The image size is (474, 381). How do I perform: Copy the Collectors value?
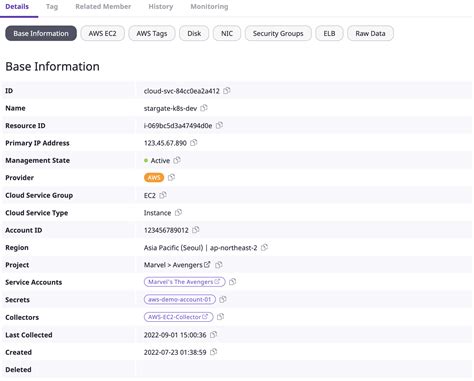[220, 317]
